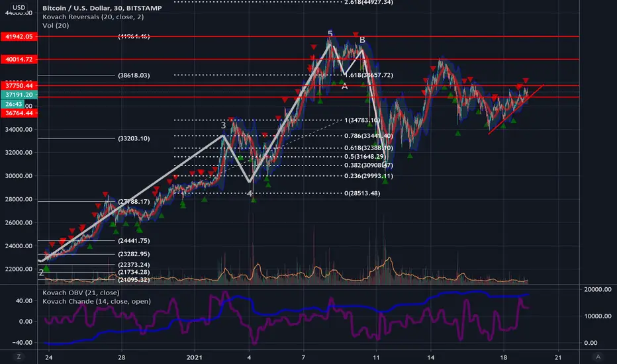This screenshot has height=364, width=617.
Task: Select the (21095.32) level label
Action: [x=134, y=280]
